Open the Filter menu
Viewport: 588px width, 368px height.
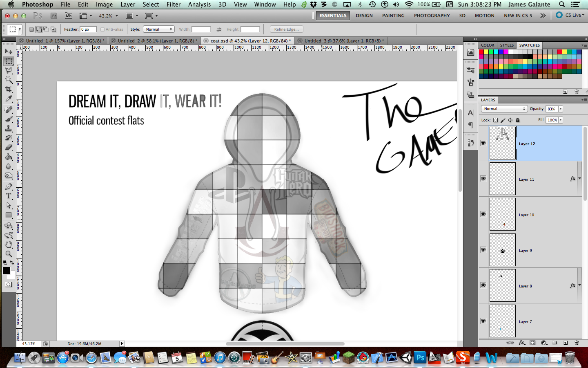[x=174, y=4]
